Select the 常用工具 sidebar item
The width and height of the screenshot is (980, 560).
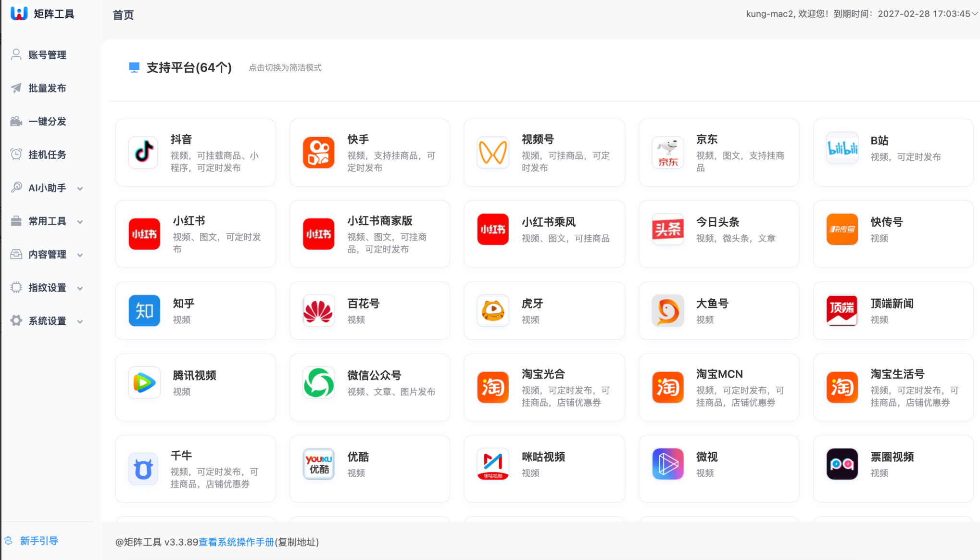pos(47,221)
